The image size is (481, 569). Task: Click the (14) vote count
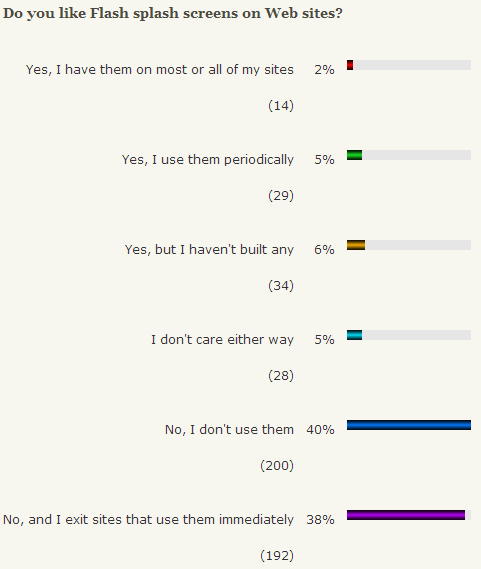point(281,106)
